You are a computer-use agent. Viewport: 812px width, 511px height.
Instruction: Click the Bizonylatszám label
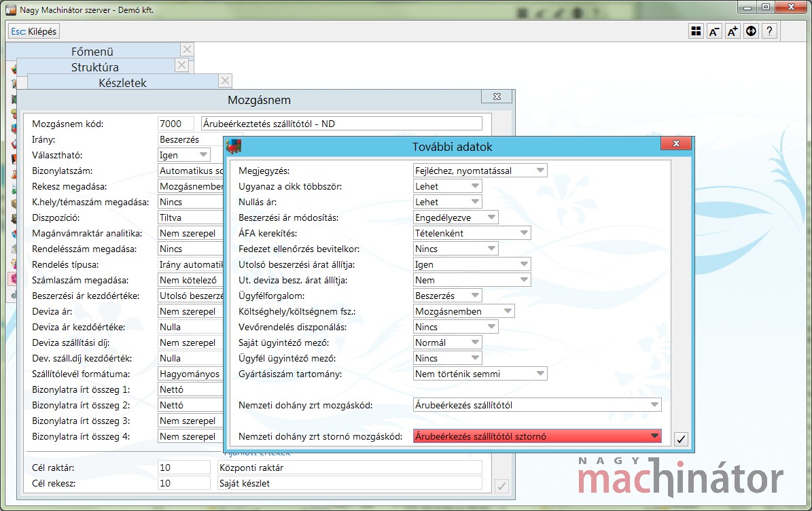coord(62,171)
